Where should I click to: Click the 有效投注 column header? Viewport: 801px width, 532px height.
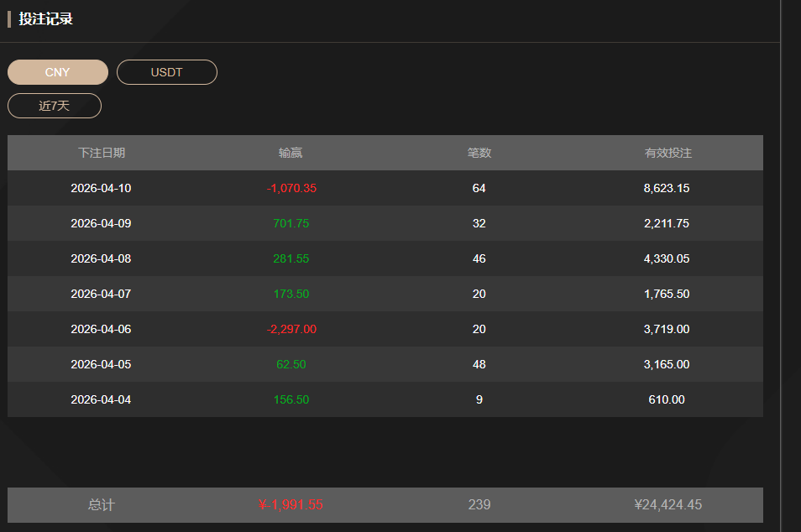(667, 153)
